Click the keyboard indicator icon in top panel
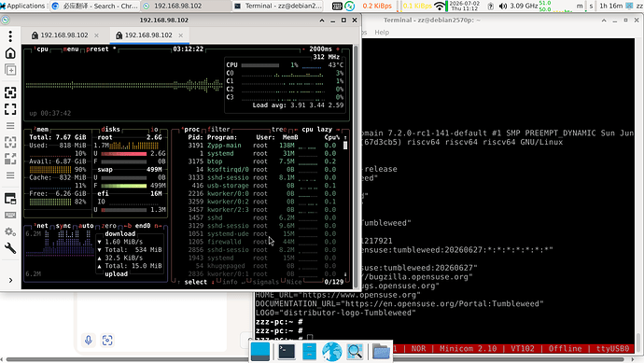Image resolution: width=644 pixels, height=363 pixels. click(x=337, y=6)
